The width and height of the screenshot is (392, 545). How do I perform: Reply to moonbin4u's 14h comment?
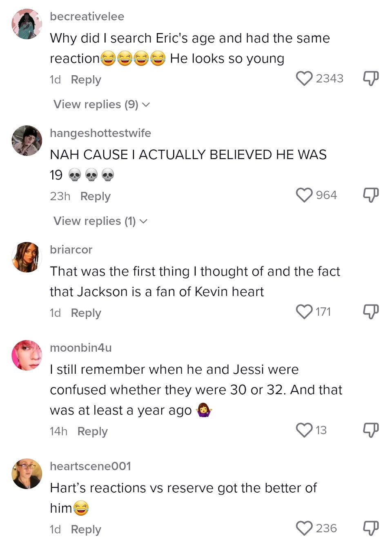[92, 431]
